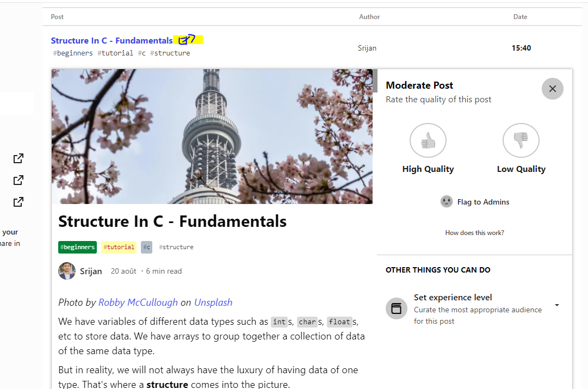This screenshot has width=588, height=389.
Task: Click the bottom external-link icon in the sidebar
Action: pyautogui.click(x=18, y=202)
